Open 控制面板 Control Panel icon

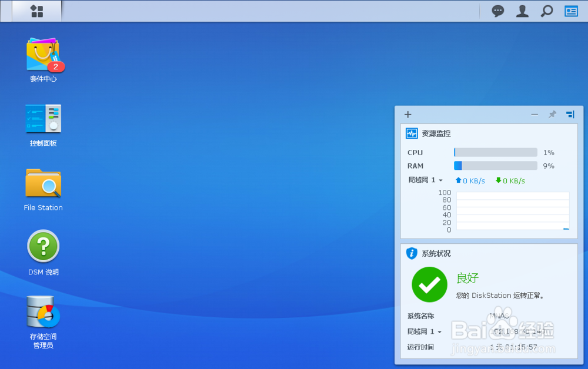coord(43,118)
